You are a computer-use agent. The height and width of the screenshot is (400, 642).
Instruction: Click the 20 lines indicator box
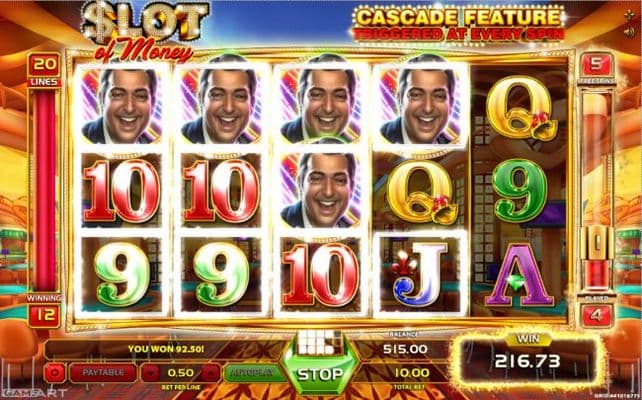click(44, 65)
